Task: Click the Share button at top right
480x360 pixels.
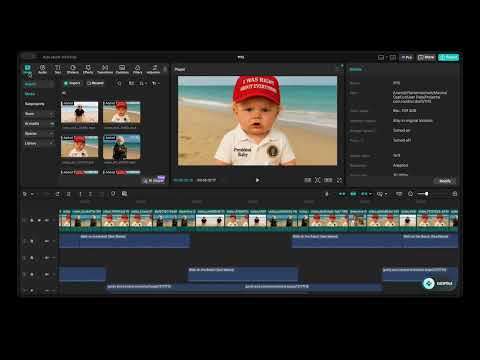Action: pyautogui.click(x=426, y=57)
